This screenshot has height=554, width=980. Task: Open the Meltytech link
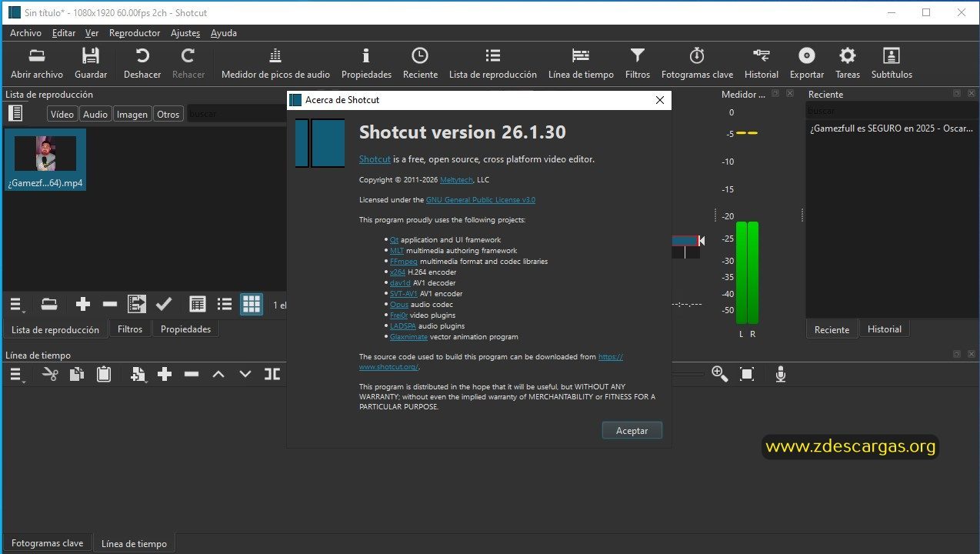click(x=456, y=179)
